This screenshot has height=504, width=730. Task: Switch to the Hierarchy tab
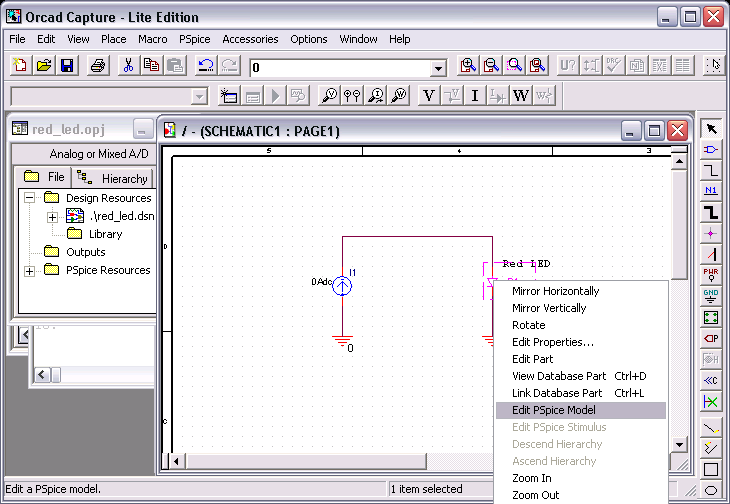pyautogui.click(x=112, y=178)
